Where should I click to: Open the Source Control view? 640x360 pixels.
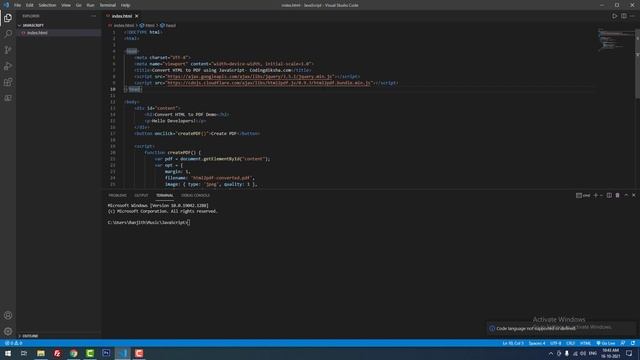(8, 50)
